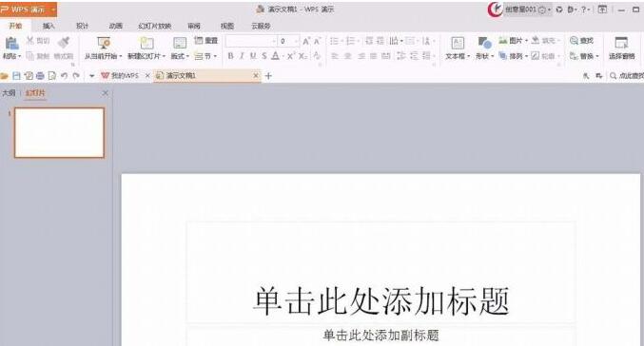Switch to the 幻灯片放映 ribbon tab
The image size is (644, 346).
tap(155, 26)
